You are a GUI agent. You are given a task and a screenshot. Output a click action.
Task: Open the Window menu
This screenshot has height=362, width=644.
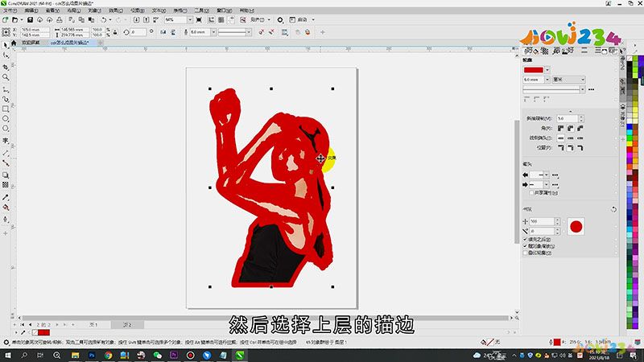pyautogui.click(x=225, y=10)
